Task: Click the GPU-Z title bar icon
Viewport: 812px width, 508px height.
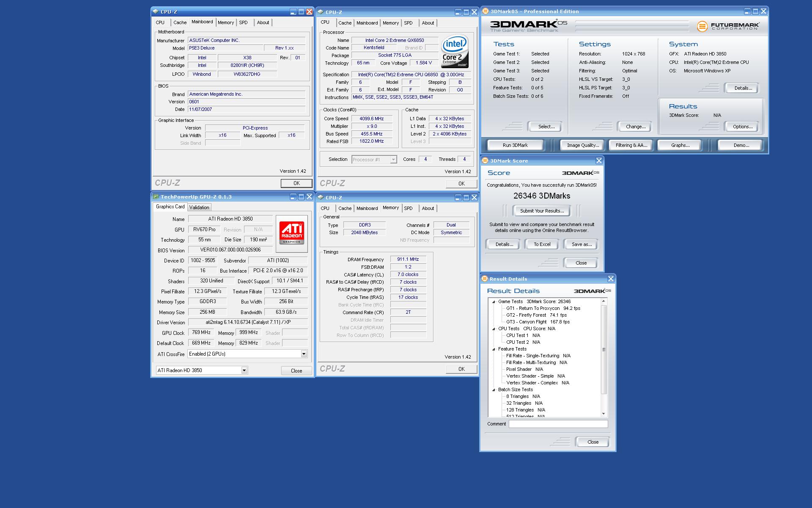Action: click(156, 197)
